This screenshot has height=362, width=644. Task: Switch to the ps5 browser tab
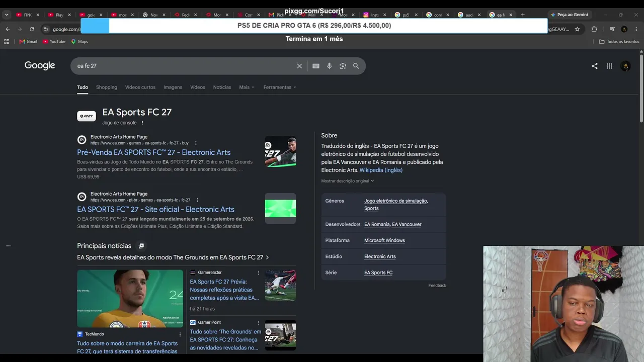pos(406,15)
